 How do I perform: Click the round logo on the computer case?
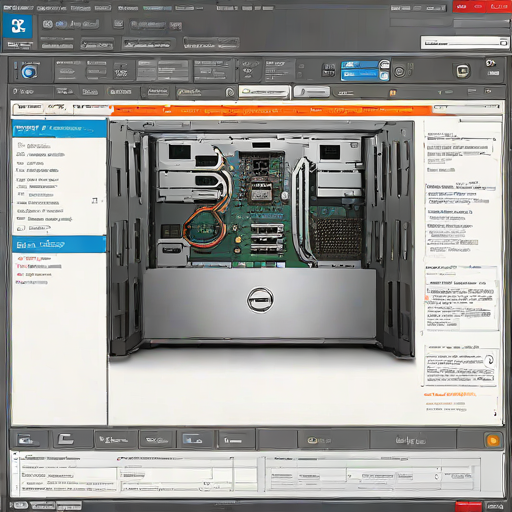pos(260,300)
